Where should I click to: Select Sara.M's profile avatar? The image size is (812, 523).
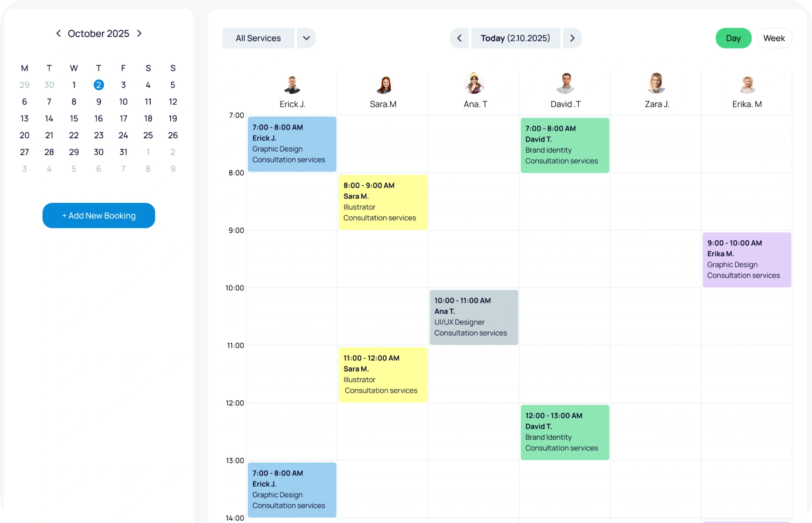tap(383, 85)
